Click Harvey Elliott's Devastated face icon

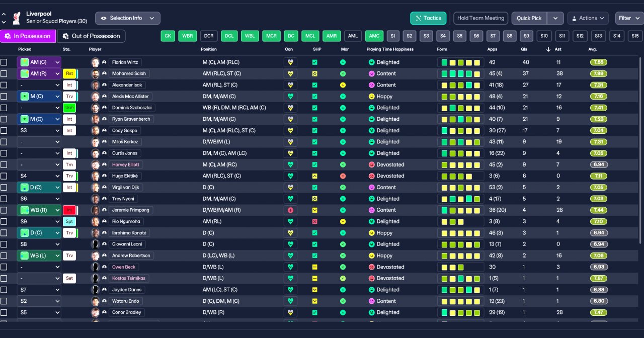(372, 164)
